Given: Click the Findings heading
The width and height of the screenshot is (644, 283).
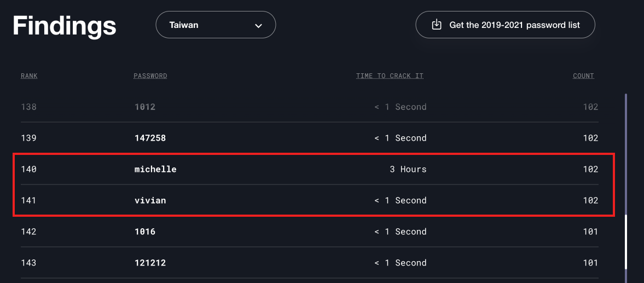Looking at the screenshot, I should point(65,26).
